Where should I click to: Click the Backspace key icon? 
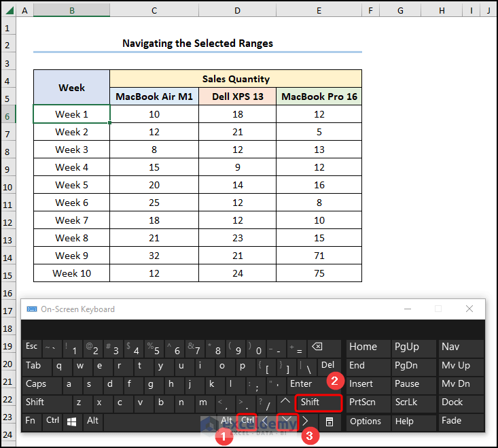(x=317, y=347)
